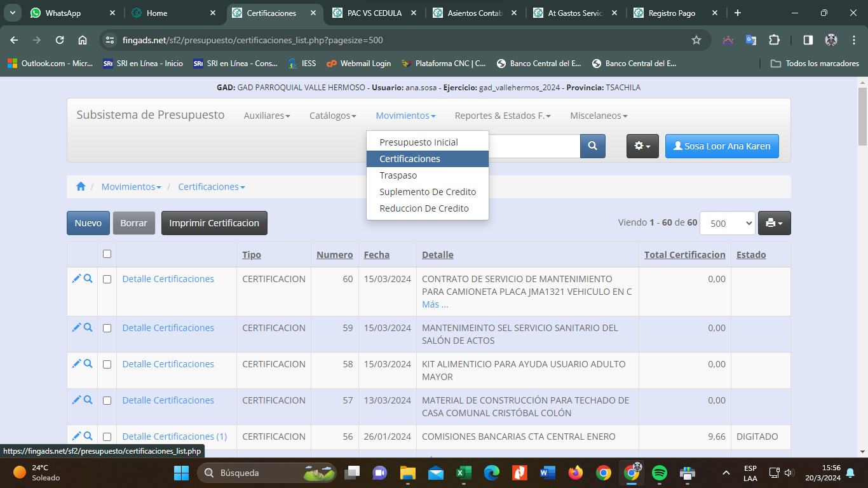Open Excel from the Windows taskbar
This screenshot has width=868, height=488.
pos(463,473)
